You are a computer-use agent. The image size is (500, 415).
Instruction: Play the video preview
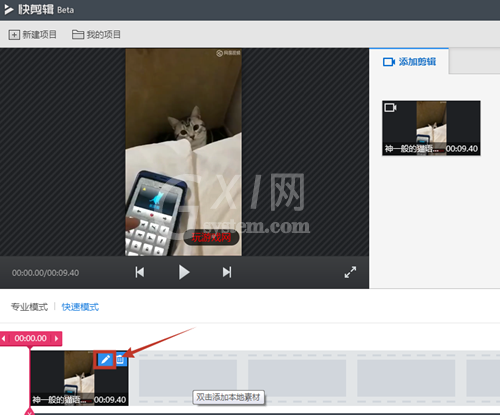tap(184, 272)
